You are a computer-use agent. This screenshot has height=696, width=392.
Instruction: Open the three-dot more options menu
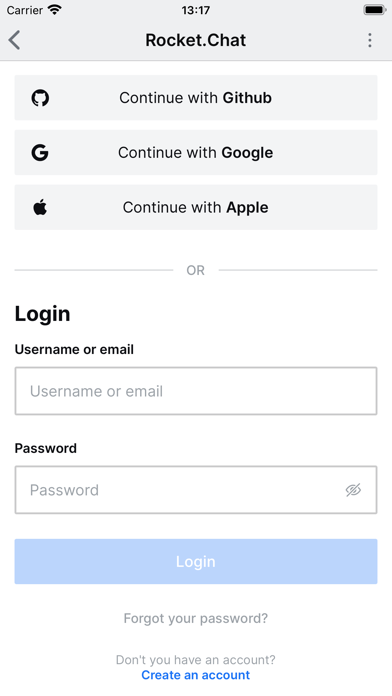369,40
